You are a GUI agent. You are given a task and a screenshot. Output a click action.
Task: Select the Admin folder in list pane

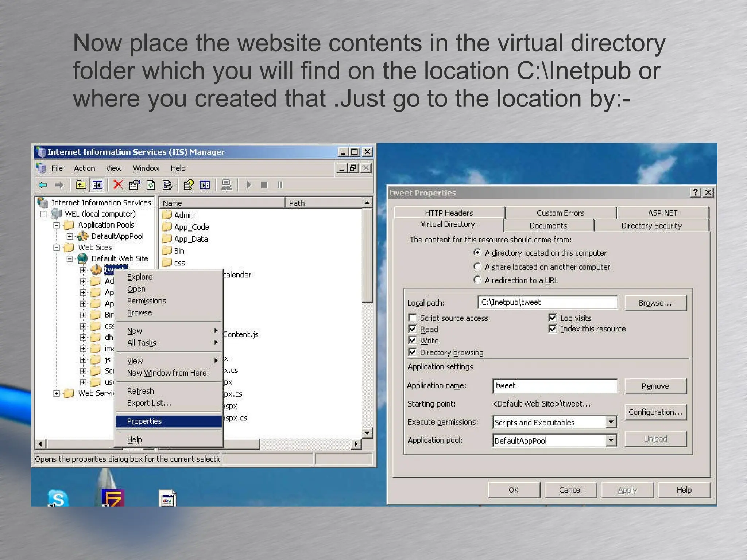178,215
